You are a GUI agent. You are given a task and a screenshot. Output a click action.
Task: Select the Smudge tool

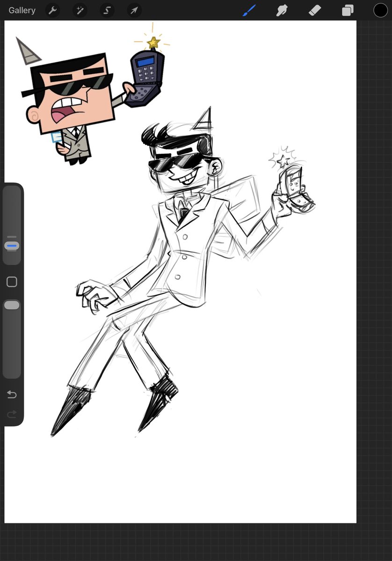pos(282,10)
